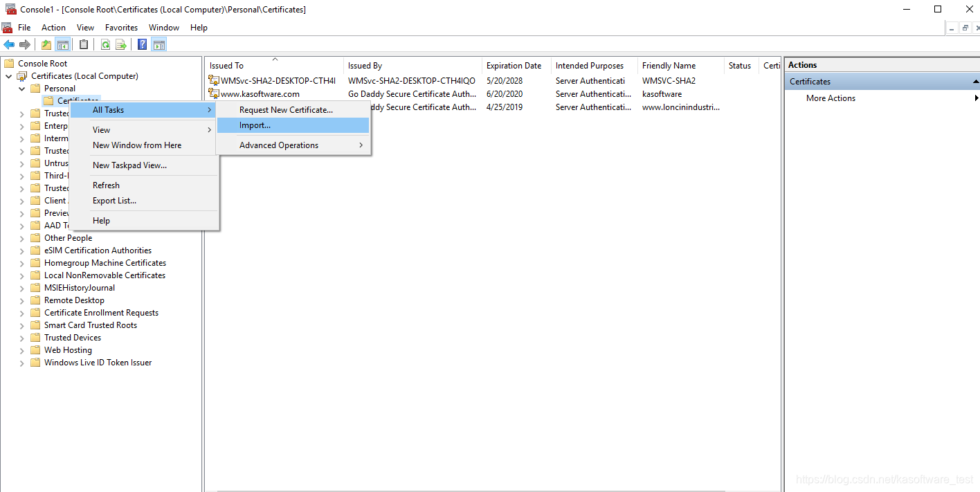
Task: Open the File menu
Action: (x=24, y=28)
